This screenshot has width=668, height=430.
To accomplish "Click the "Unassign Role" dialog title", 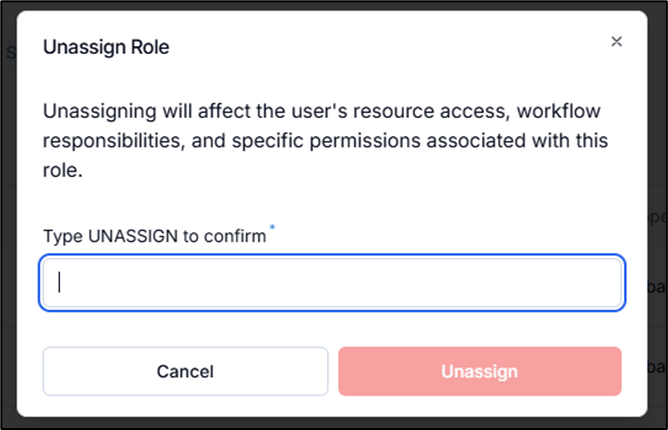I will [x=105, y=48].
